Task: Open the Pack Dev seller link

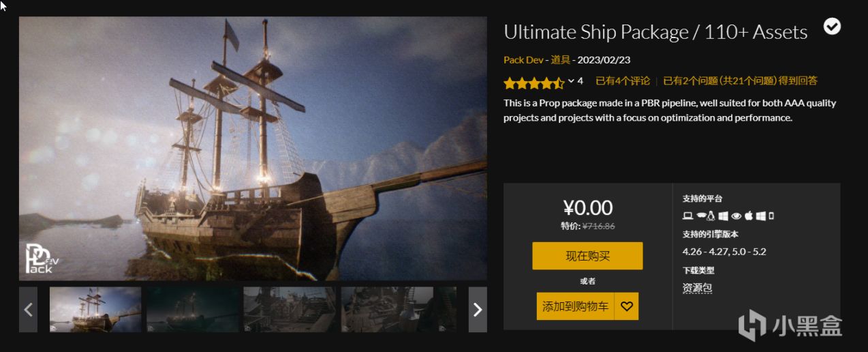Action: click(x=523, y=60)
